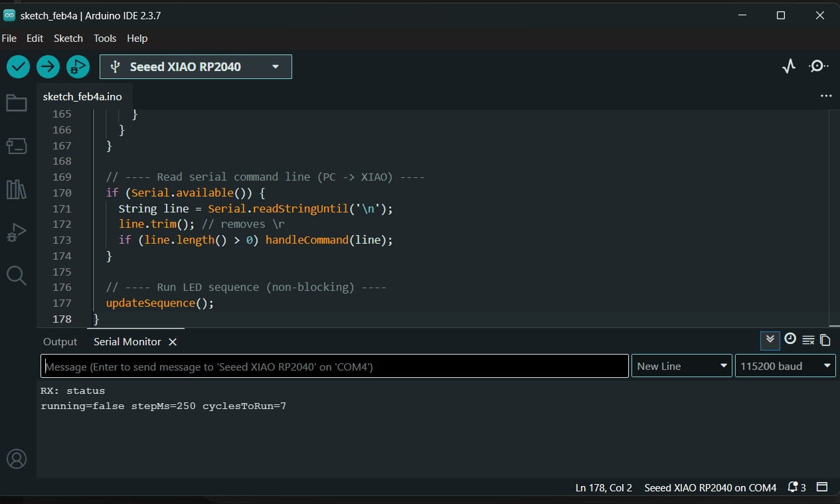Open the Search sidebar panel
Viewport: 840px width, 504px height.
[x=17, y=276]
